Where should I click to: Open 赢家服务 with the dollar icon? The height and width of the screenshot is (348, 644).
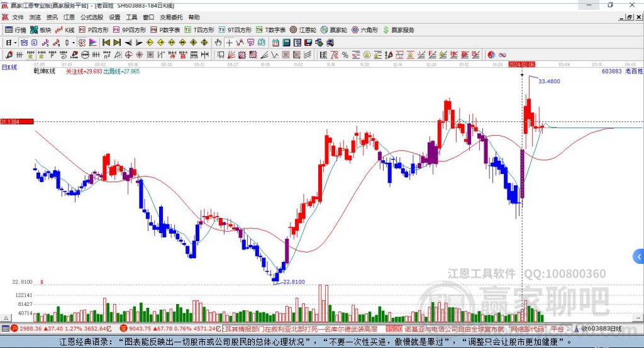[x=398, y=30]
